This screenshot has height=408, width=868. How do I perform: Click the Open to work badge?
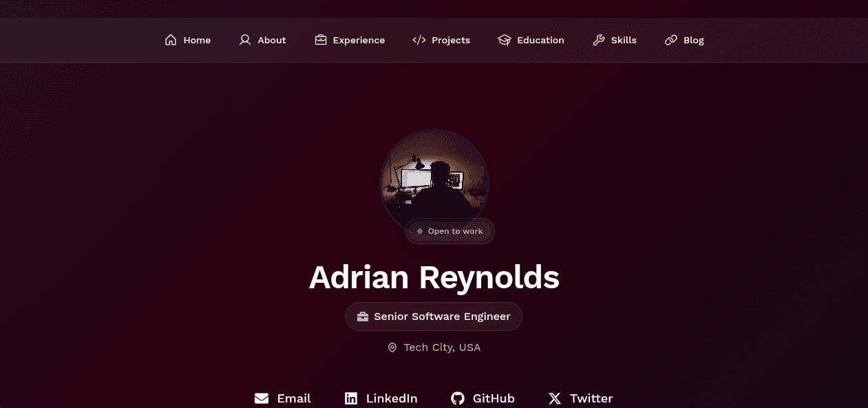tap(450, 231)
